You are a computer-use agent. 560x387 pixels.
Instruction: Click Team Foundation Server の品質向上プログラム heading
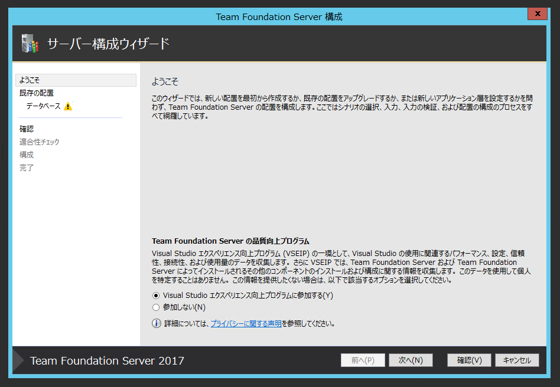click(230, 241)
